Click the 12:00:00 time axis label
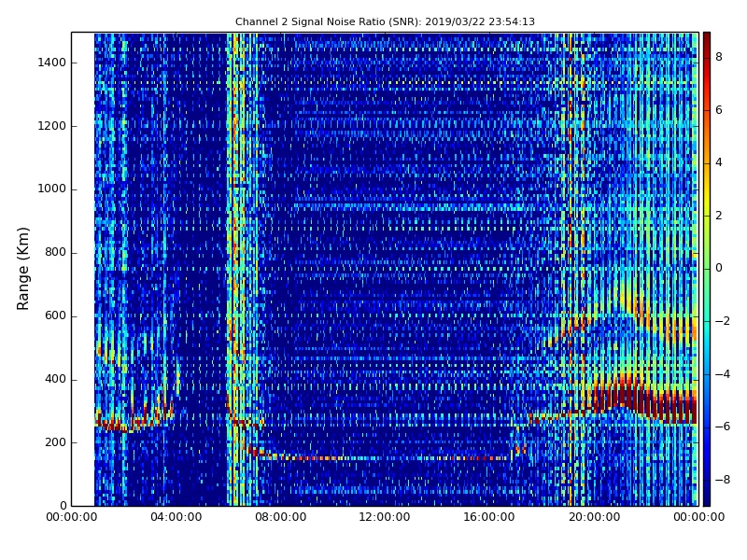Screen dimensions: 747x560 click(x=385, y=517)
